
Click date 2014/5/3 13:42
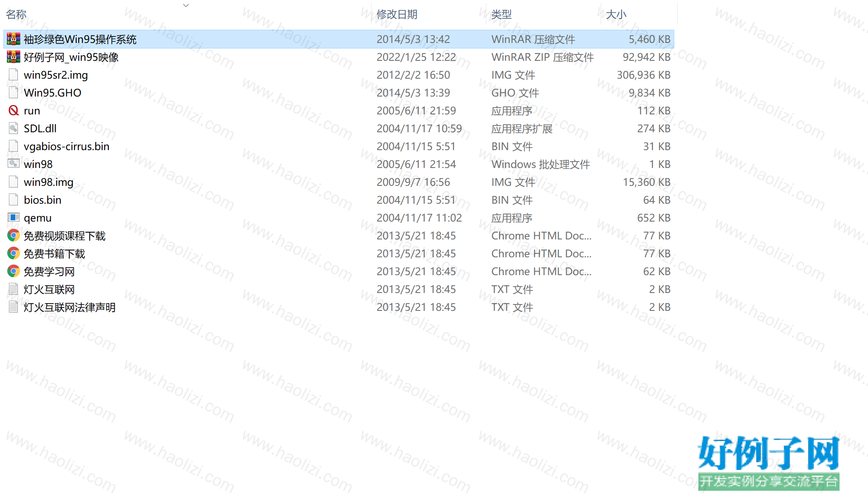coord(413,40)
